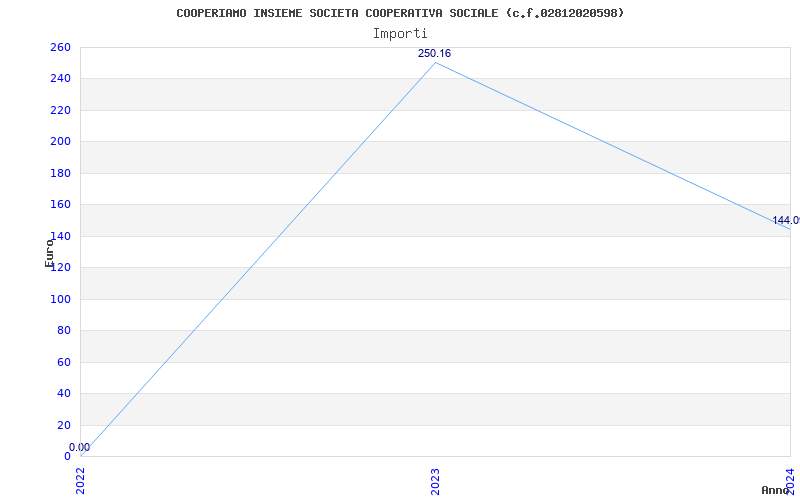800x500 pixels.
Task: Click the 80 y-axis tick label
Action: click(x=64, y=331)
